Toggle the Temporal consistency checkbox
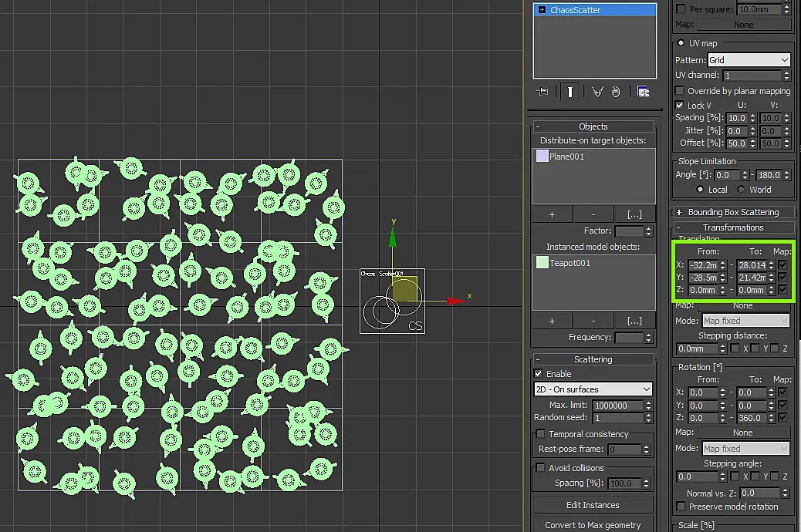This screenshot has width=801, height=532. tap(540, 434)
